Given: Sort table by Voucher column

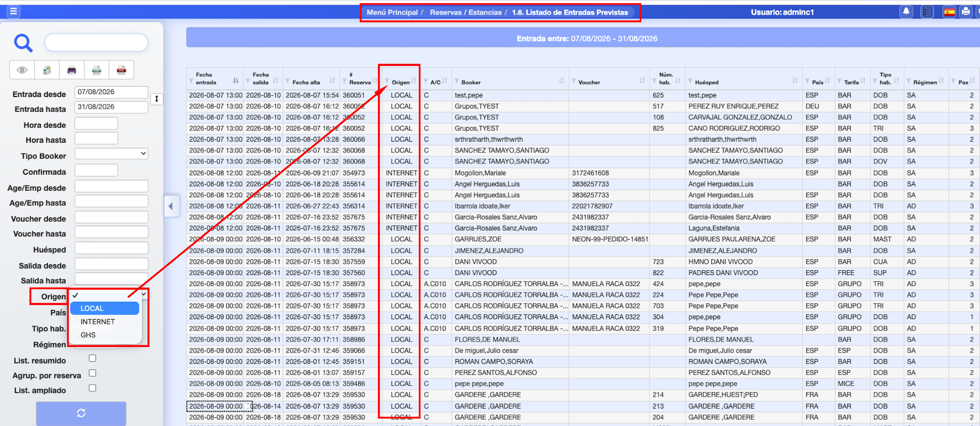Looking at the screenshot, I should (642, 81).
